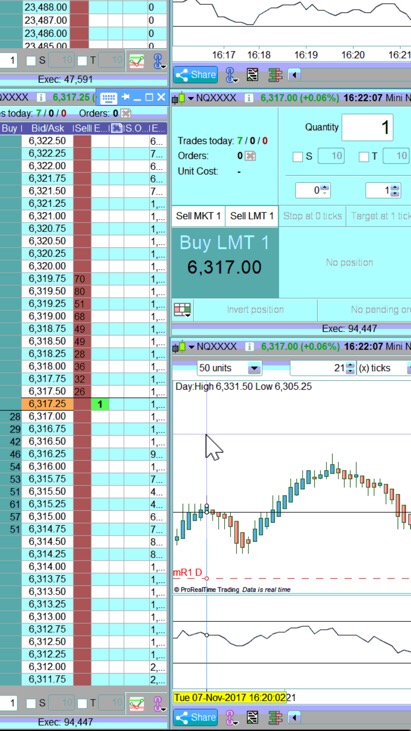Click green order cell marked 1

coord(100,404)
